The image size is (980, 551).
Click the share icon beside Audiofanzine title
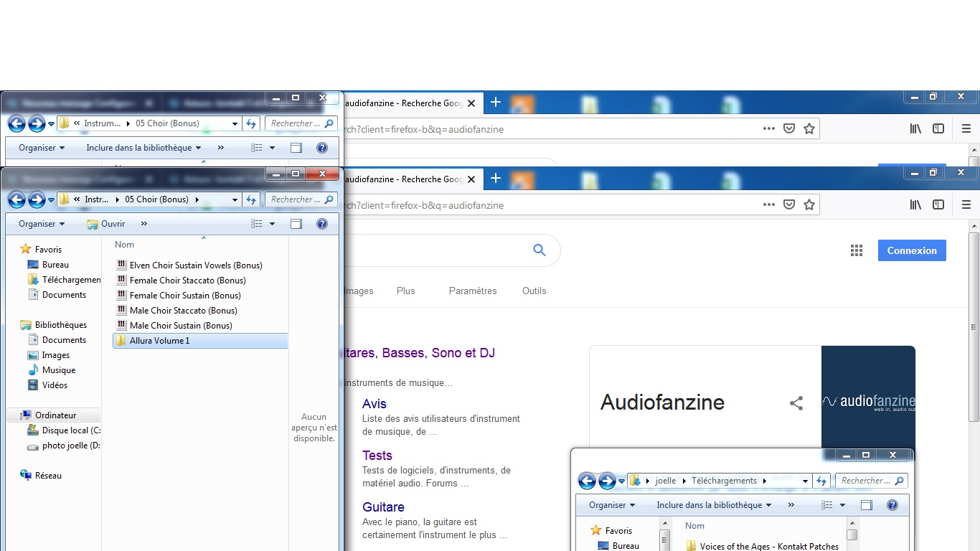click(796, 403)
